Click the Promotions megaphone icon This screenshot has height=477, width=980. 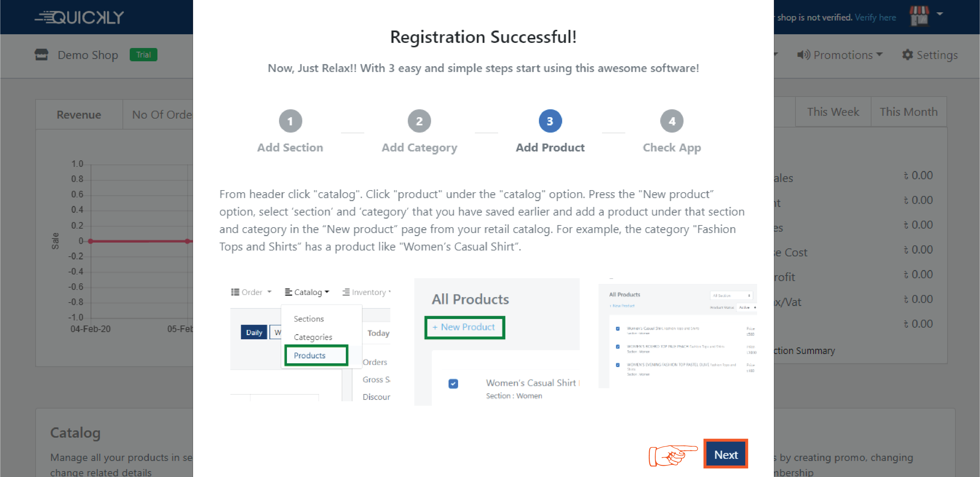tap(803, 55)
